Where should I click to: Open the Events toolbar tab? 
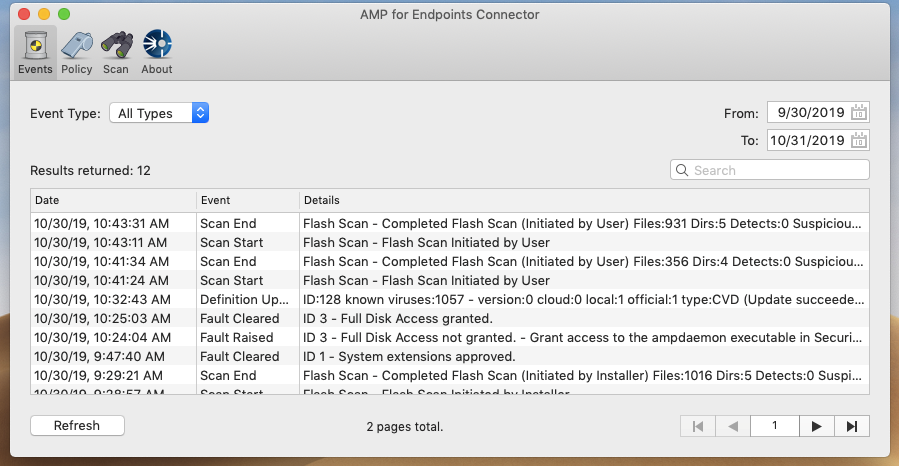click(35, 52)
